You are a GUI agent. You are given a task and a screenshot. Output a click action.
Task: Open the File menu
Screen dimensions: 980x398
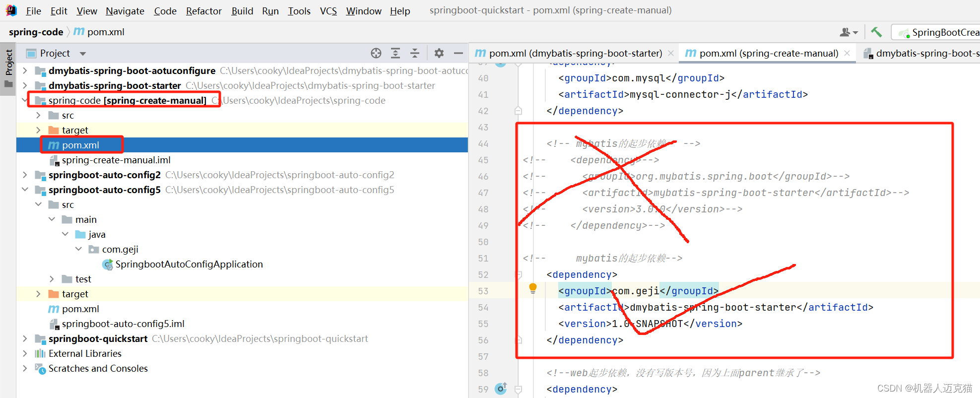(33, 11)
